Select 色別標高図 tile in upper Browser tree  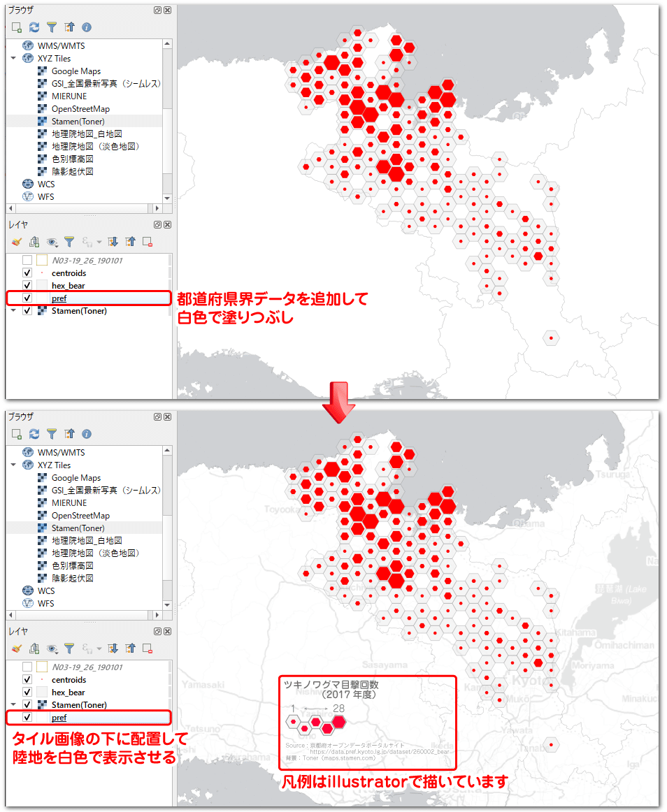pyautogui.click(x=73, y=159)
